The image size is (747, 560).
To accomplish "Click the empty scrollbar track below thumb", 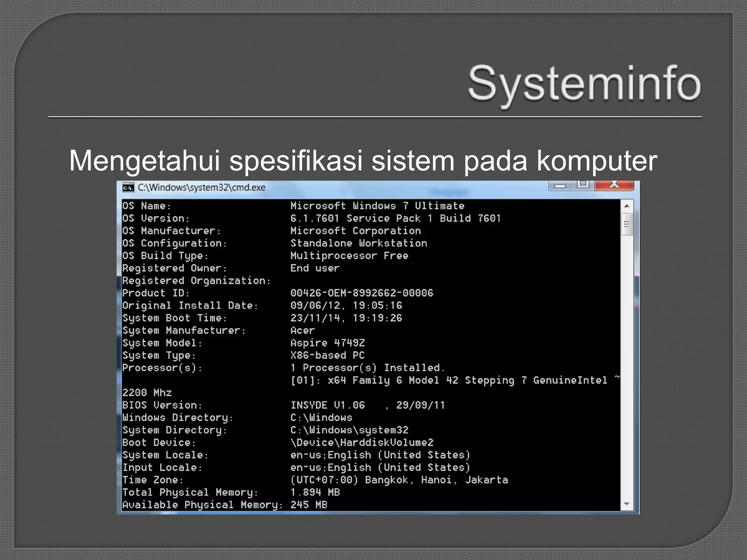I will pos(627,365).
